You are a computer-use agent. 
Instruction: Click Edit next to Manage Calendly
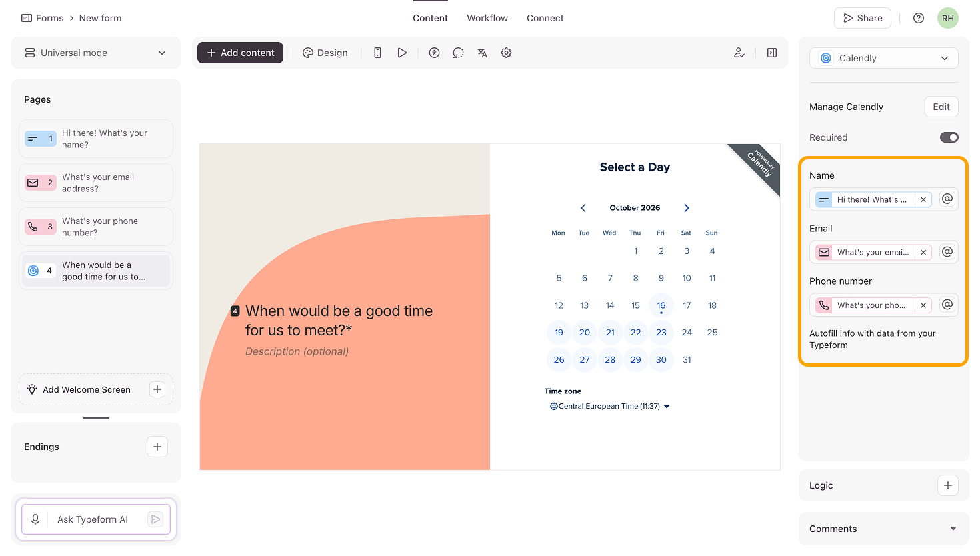(941, 107)
